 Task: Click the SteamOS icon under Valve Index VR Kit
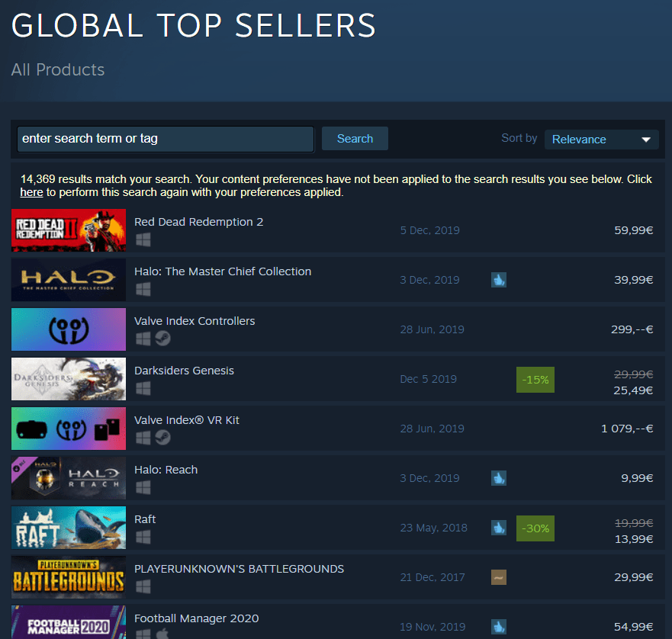[x=163, y=438]
